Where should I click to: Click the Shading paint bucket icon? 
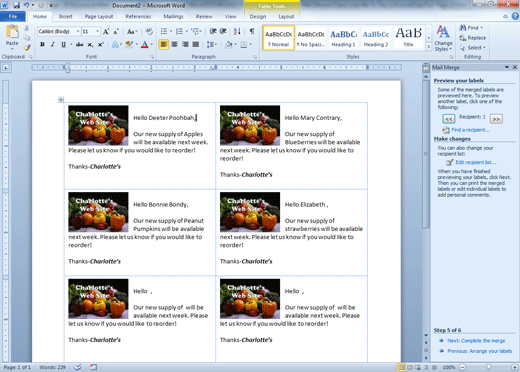[x=229, y=44]
